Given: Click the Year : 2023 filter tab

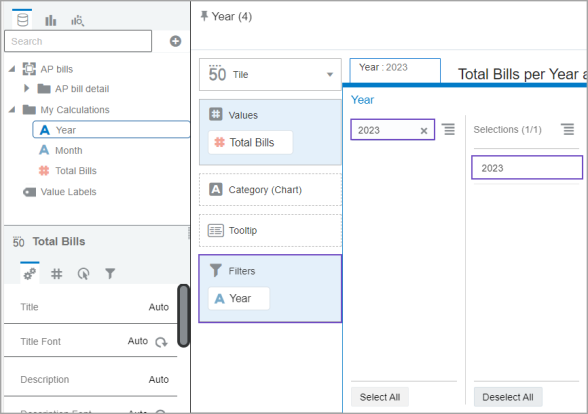Looking at the screenshot, I should coord(395,70).
